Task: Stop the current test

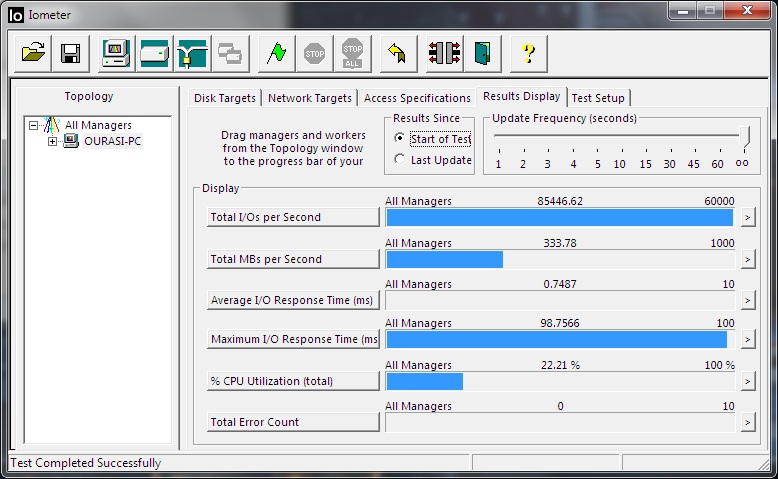Action: pos(315,53)
